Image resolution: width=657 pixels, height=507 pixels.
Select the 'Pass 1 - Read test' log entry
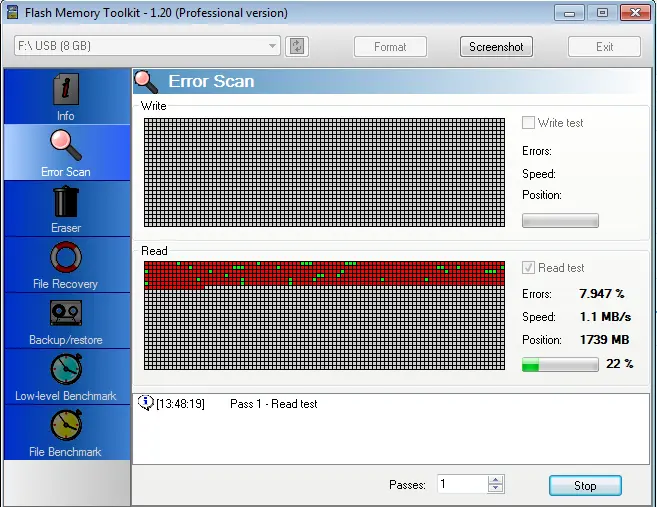tap(274, 404)
